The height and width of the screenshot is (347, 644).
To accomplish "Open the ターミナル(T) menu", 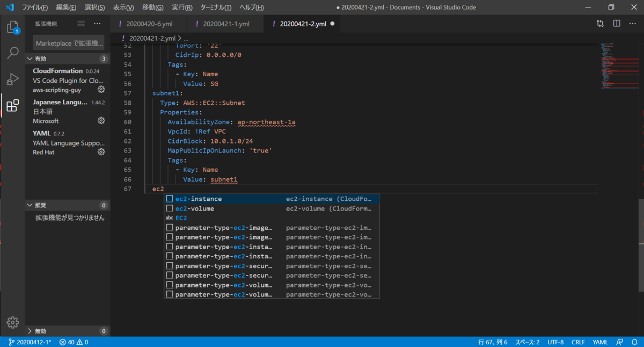I will pyautogui.click(x=216, y=8).
